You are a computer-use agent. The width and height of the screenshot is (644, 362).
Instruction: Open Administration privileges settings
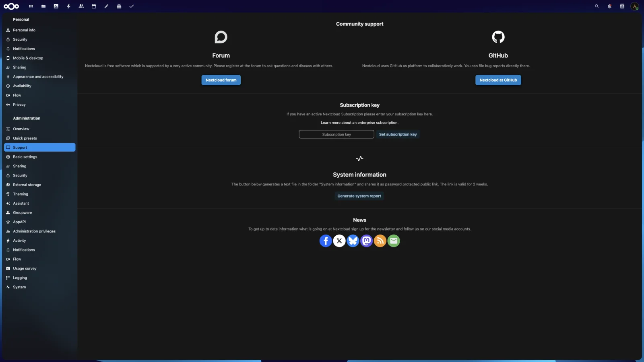click(x=40, y=231)
